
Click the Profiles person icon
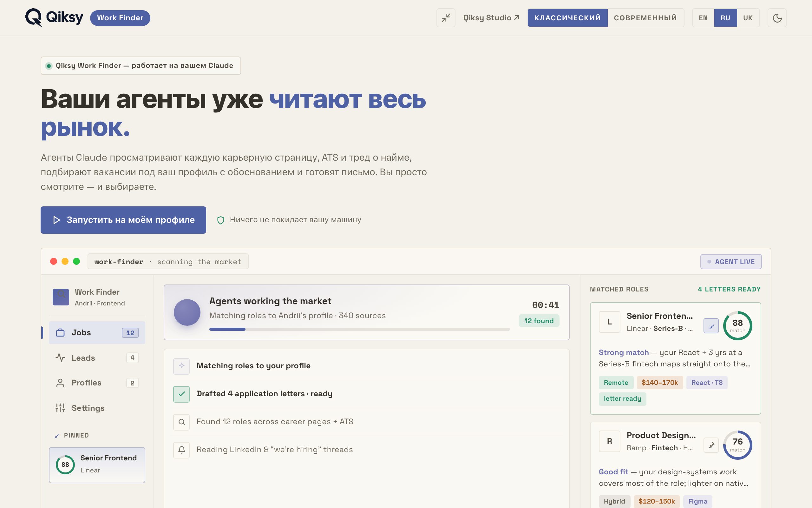(x=60, y=383)
